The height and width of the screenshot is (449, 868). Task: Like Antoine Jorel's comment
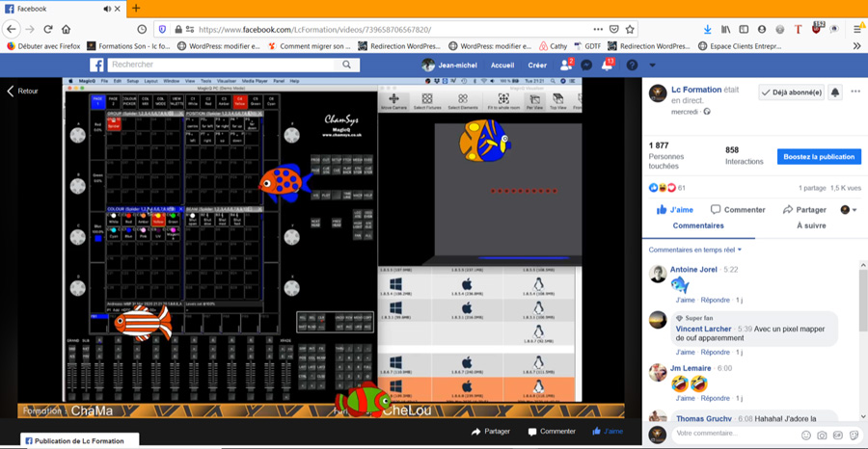click(x=685, y=300)
